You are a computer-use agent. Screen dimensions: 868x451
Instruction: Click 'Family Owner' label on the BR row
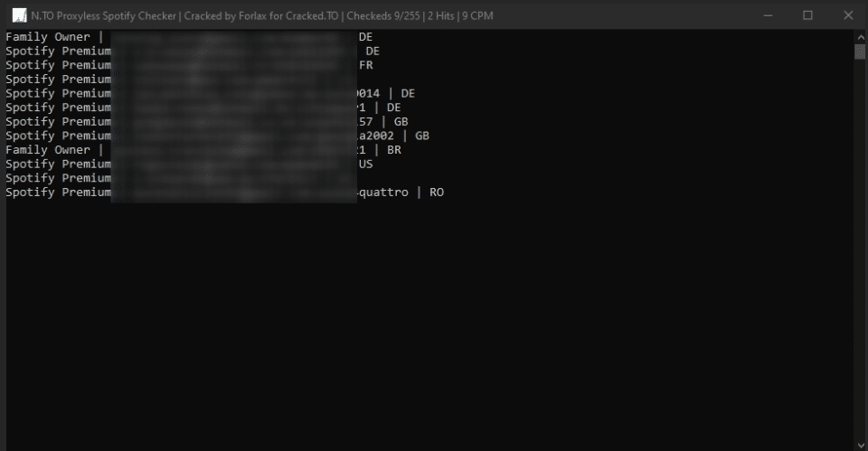(x=48, y=150)
